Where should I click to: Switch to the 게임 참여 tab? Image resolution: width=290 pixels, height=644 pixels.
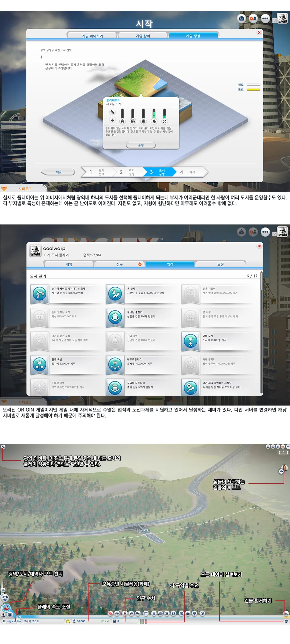[143, 36]
